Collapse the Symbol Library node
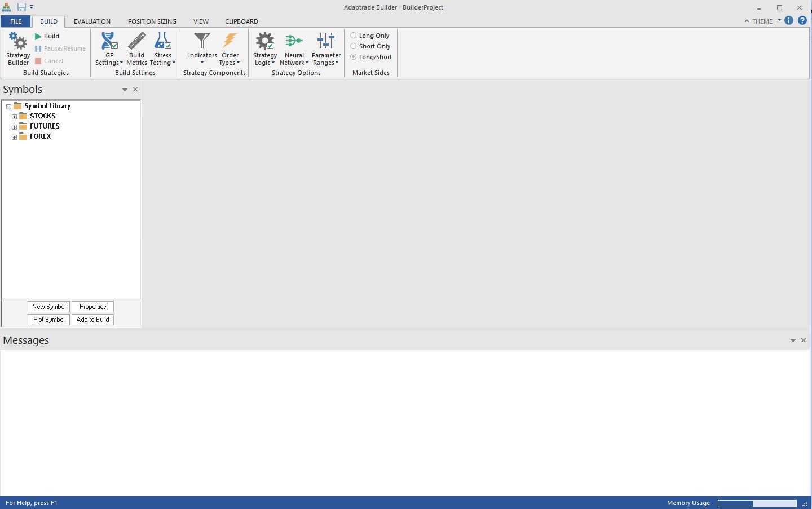 click(x=8, y=107)
